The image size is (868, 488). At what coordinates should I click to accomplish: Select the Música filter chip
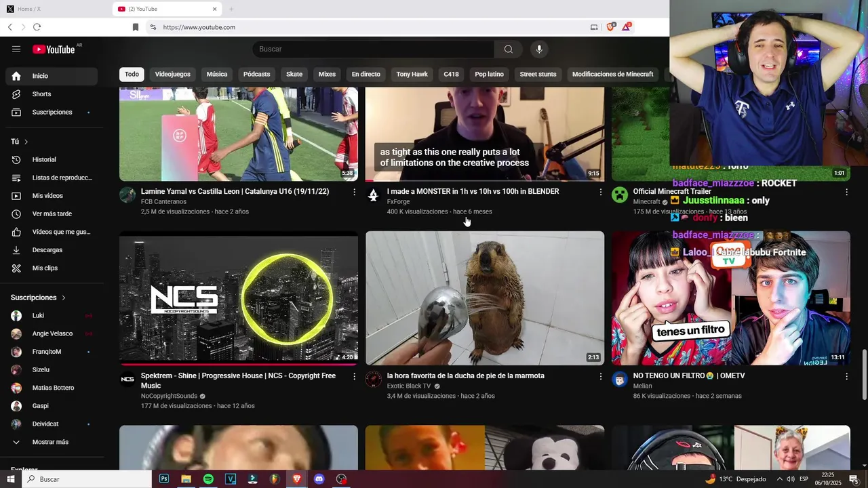tap(217, 74)
